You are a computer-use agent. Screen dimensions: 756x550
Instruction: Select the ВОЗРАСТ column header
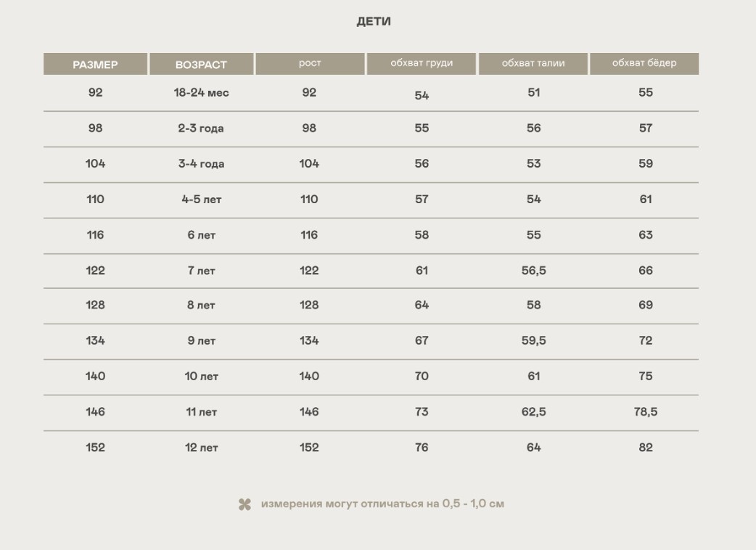pyautogui.click(x=201, y=64)
